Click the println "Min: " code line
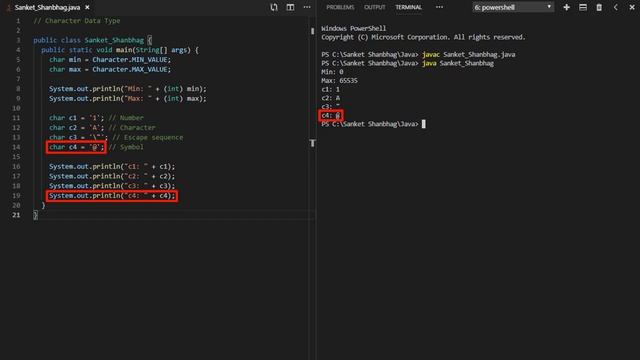The width and height of the screenshot is (640, 360). [128, 89]
